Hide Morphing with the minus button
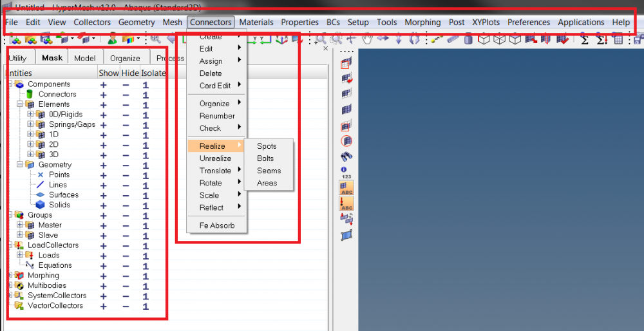 [126, 276]
